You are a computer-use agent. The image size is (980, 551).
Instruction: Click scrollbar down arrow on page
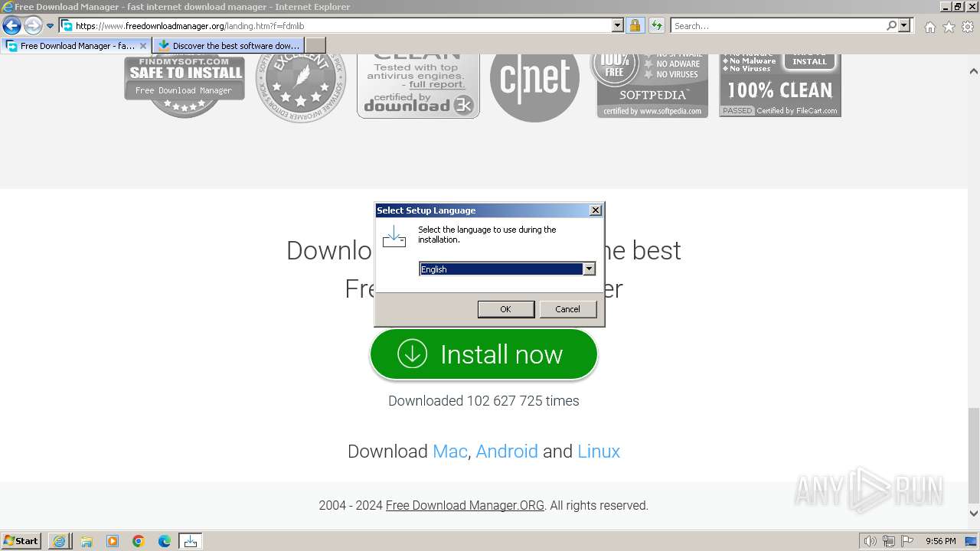point(974,514)
